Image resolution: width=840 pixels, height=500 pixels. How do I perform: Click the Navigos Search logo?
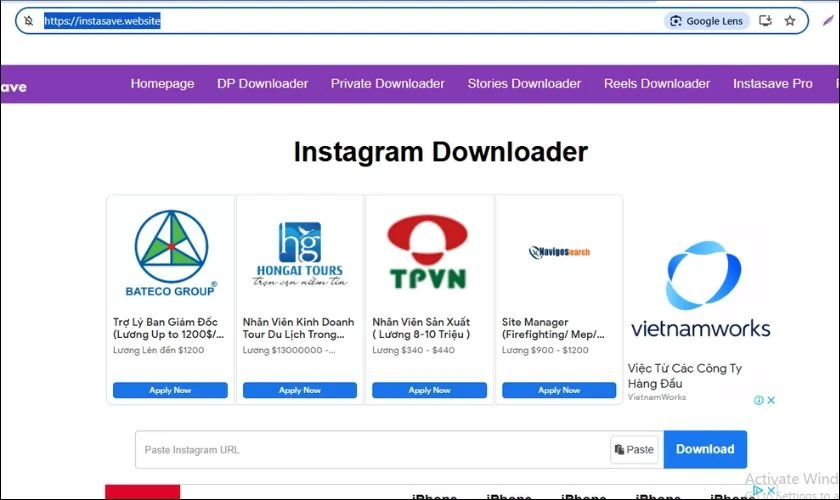[559, 252]
